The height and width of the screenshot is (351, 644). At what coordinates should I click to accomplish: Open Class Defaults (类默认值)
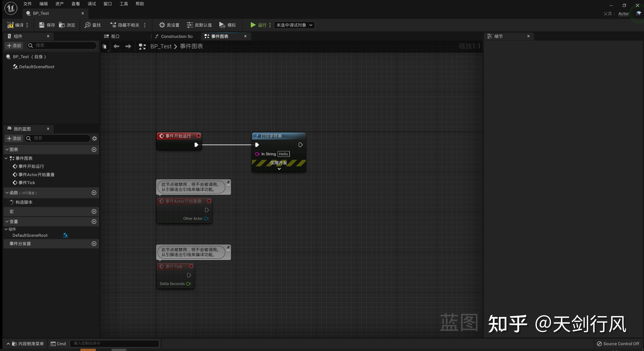(199, 25)
